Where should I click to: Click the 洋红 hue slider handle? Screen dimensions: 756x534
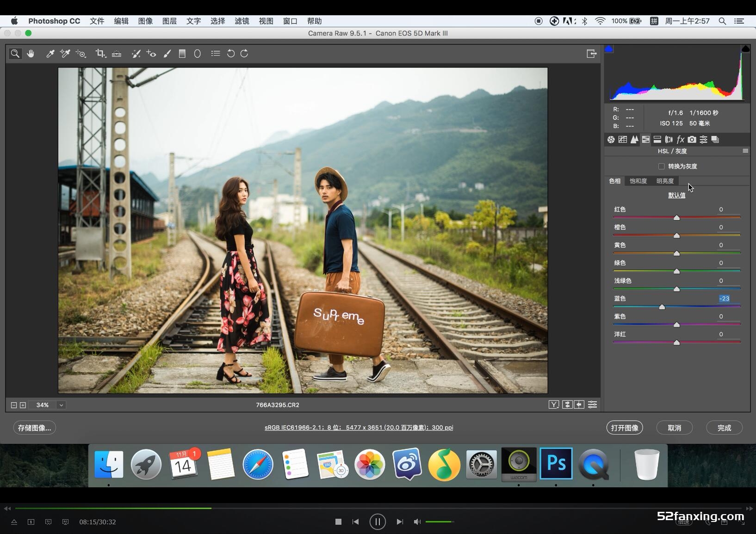click(x=676, y=343)
